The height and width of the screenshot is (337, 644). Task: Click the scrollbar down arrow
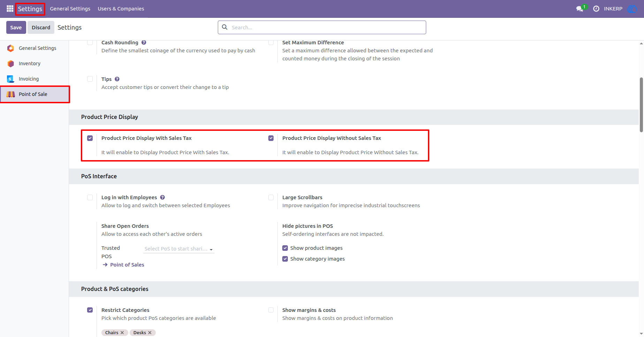pos(641,334)
